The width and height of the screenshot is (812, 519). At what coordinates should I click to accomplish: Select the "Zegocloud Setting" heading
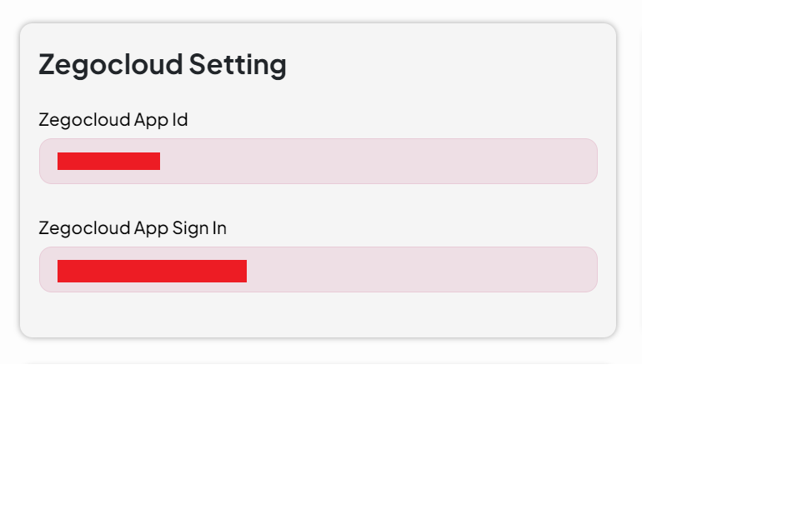(x=163, y=64)
